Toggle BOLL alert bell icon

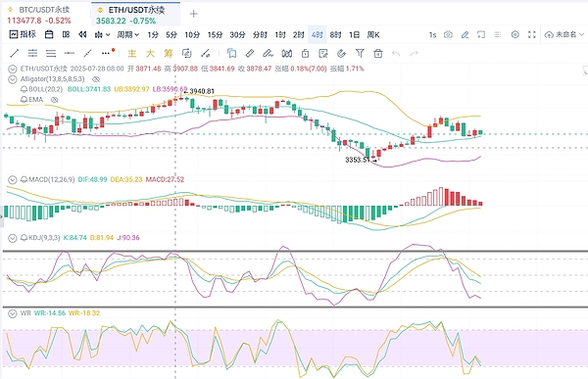click(x=24, y=89)
